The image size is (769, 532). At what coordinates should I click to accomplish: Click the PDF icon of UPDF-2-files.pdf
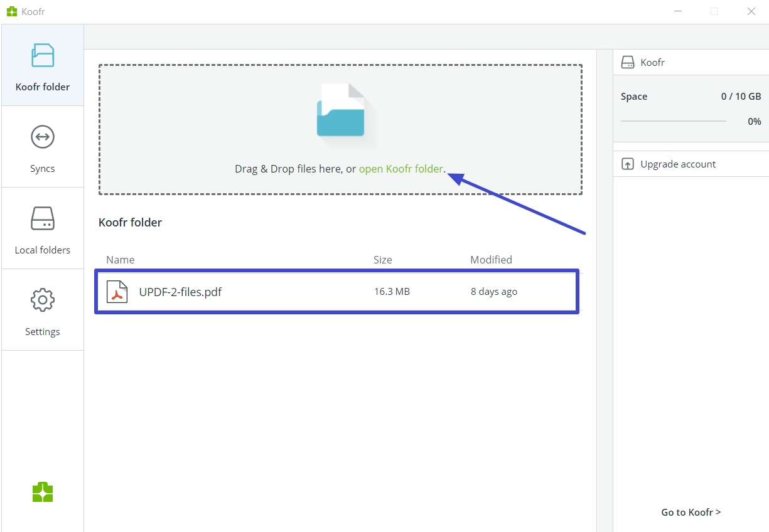[117, 292]
